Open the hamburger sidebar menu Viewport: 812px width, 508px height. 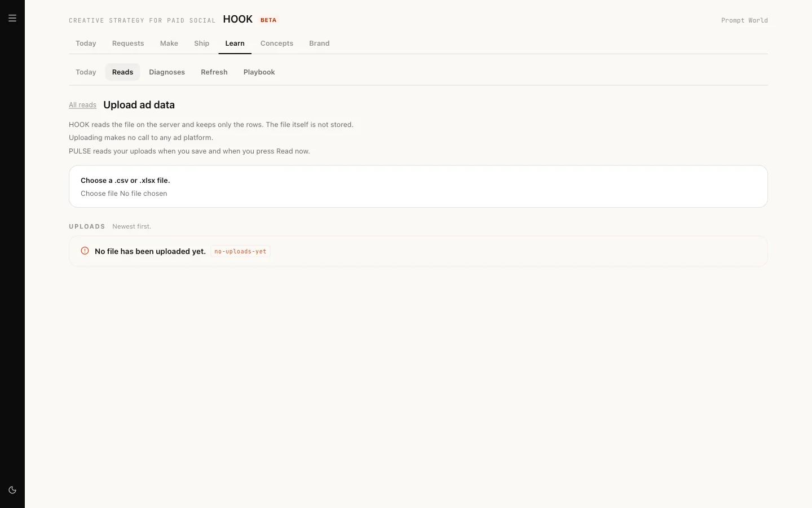pyautogui.click(x=12, y=18)
